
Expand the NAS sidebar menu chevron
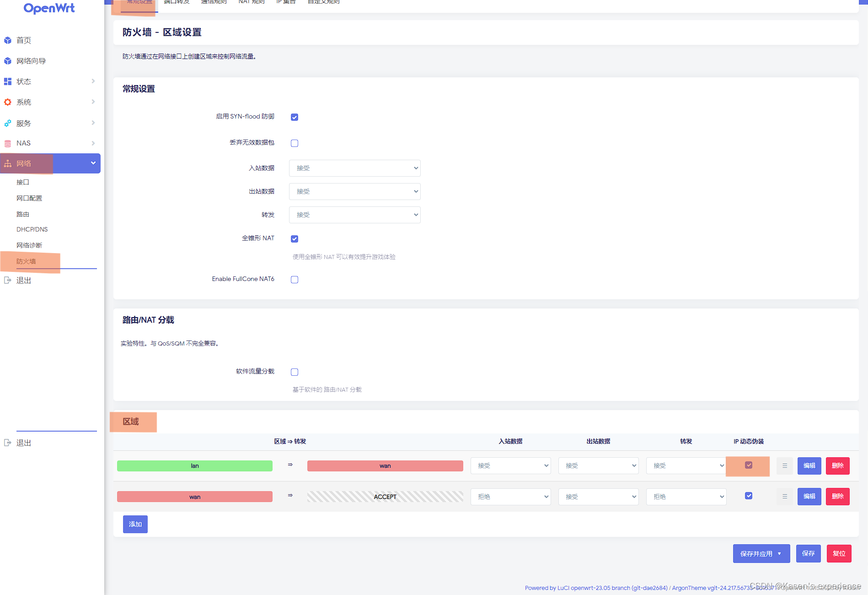click(93, 143)
